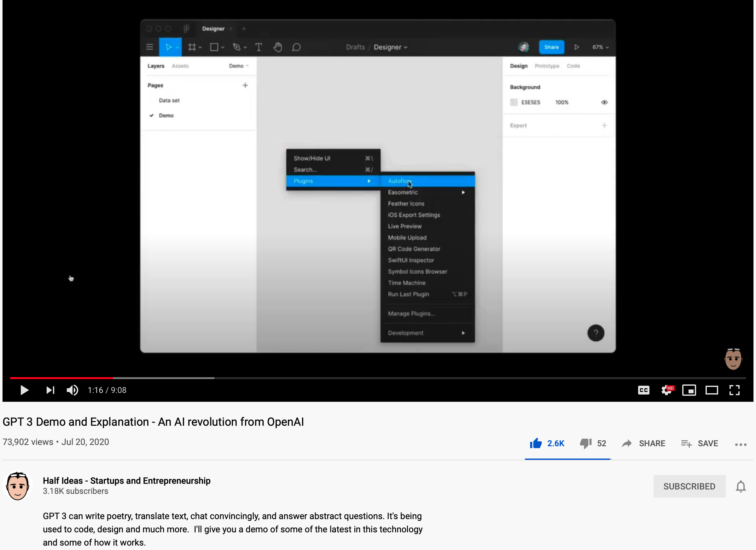756x550 pixels.
Task: Select the Demo page
Action: pos(166,115)
